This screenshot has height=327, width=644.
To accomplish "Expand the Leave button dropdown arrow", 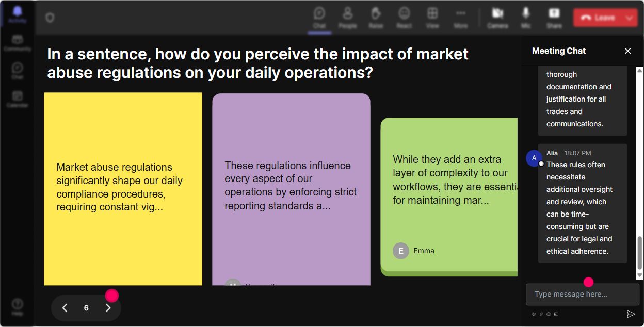I will (630, 18).
